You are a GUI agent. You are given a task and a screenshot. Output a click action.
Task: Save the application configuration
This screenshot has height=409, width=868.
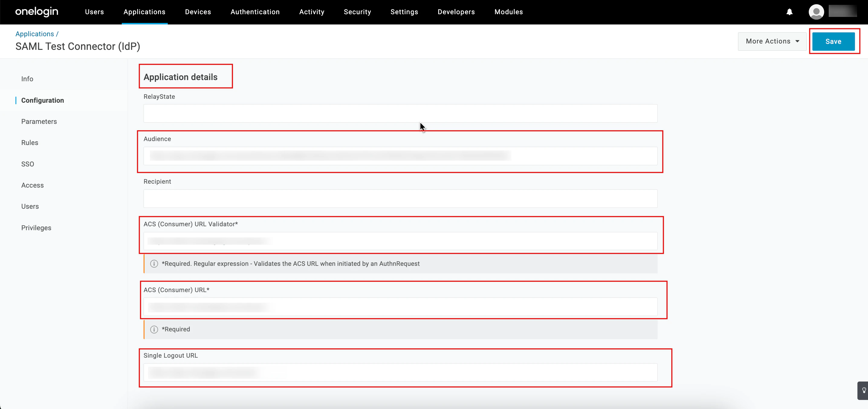[x=833, y=41]
